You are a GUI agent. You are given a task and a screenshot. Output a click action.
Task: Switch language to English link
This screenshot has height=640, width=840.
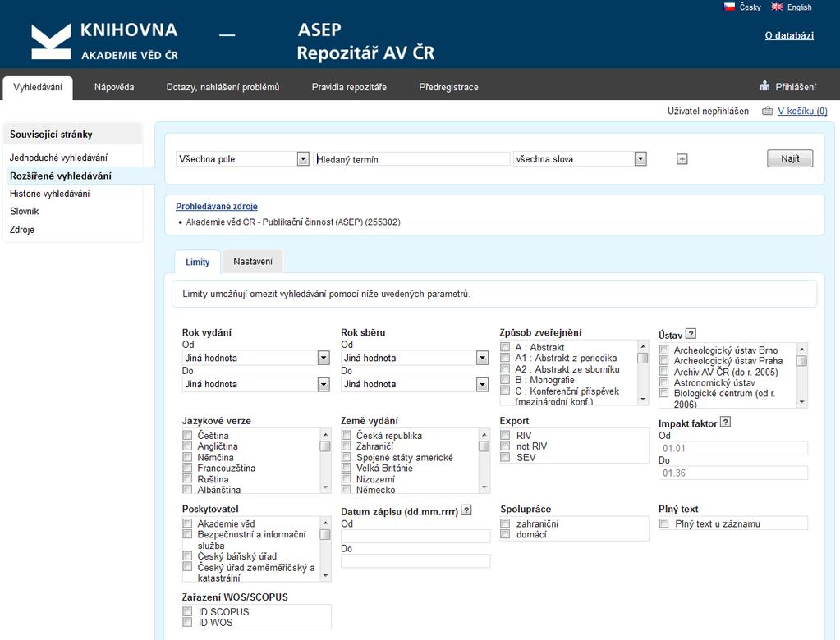click(799, 7)
